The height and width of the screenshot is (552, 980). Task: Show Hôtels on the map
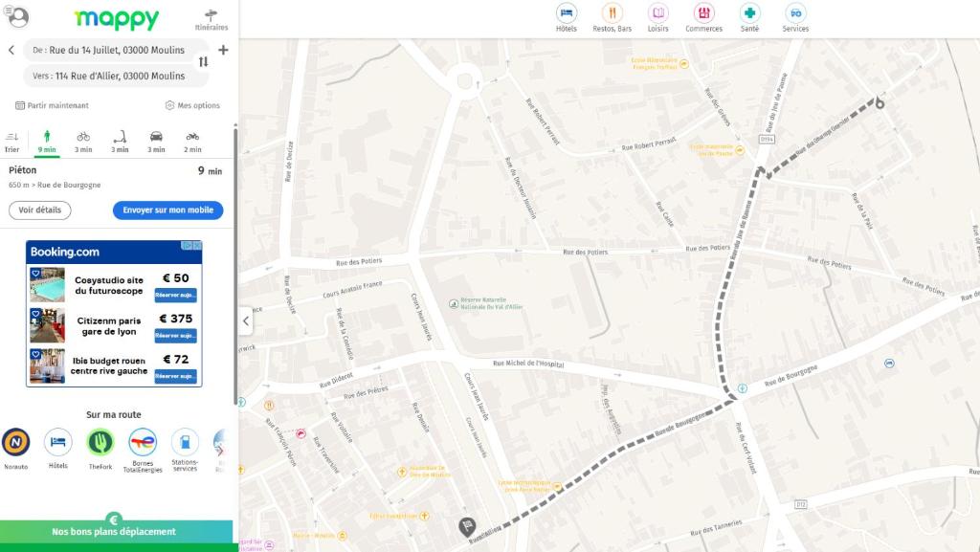pos(567,17)
